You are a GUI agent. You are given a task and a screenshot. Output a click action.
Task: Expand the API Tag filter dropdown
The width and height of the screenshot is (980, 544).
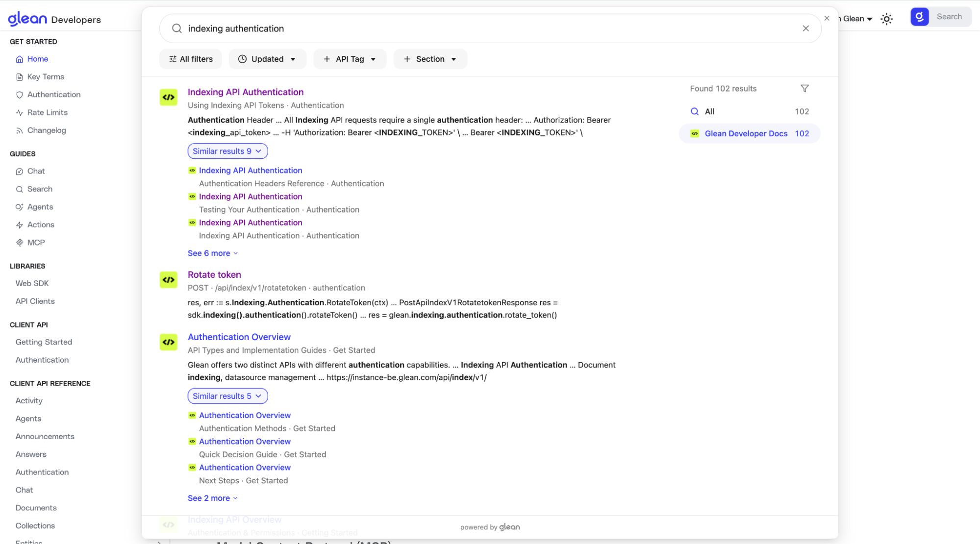[350, 59]
